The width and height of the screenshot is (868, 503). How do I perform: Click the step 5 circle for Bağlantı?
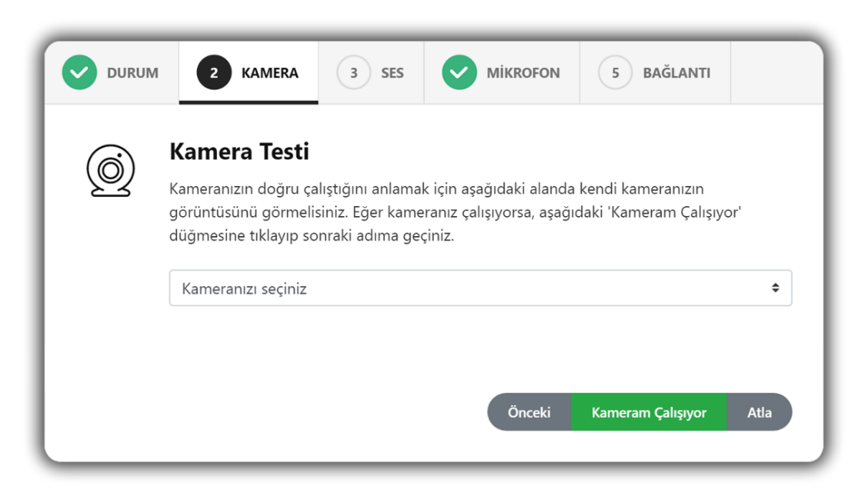(615, 72)
